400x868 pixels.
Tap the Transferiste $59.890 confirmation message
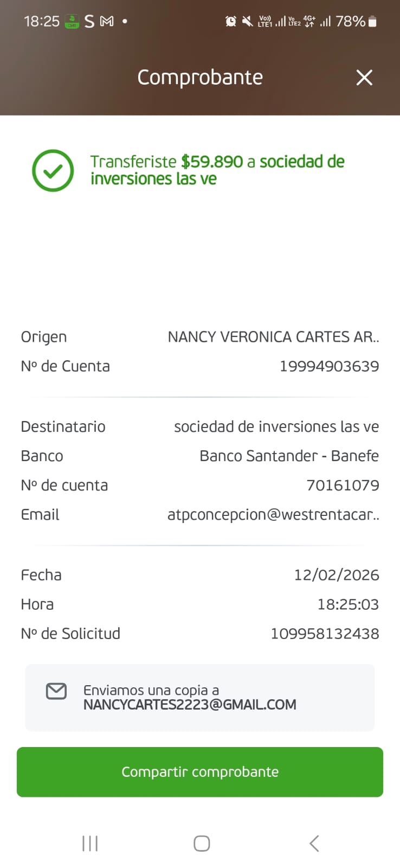[x=217, y=170]
